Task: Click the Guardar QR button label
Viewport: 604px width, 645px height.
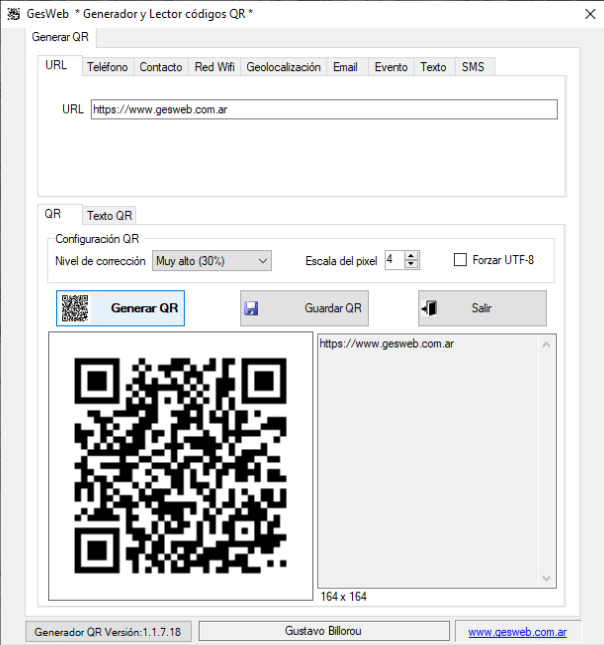Action: click(x=333, y=308)
